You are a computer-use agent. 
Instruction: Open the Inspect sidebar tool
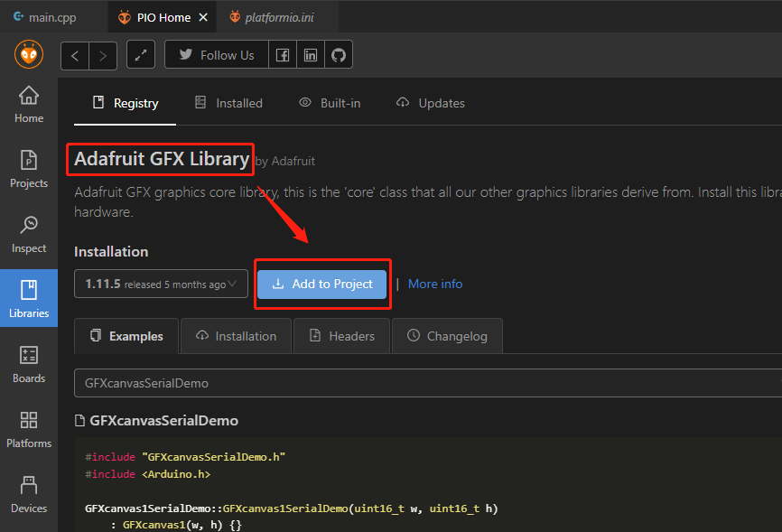29,234
